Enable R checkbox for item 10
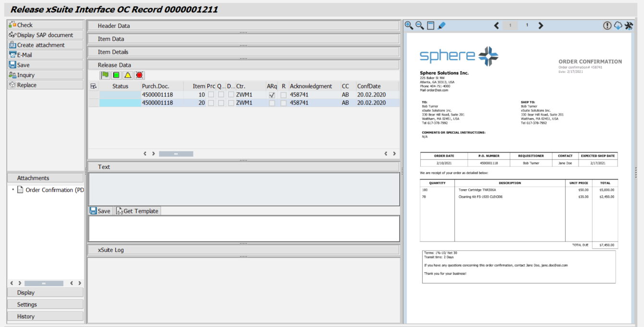Screen dimensions: 644x327 click(x=283, y=95)
